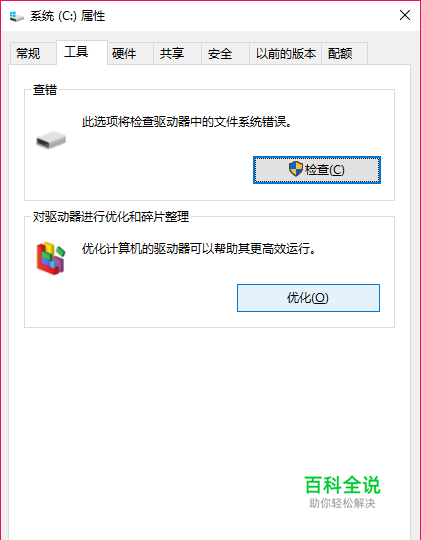Switch to the 常规 tab
The image size is (421, 540).
tap(28, 53)
